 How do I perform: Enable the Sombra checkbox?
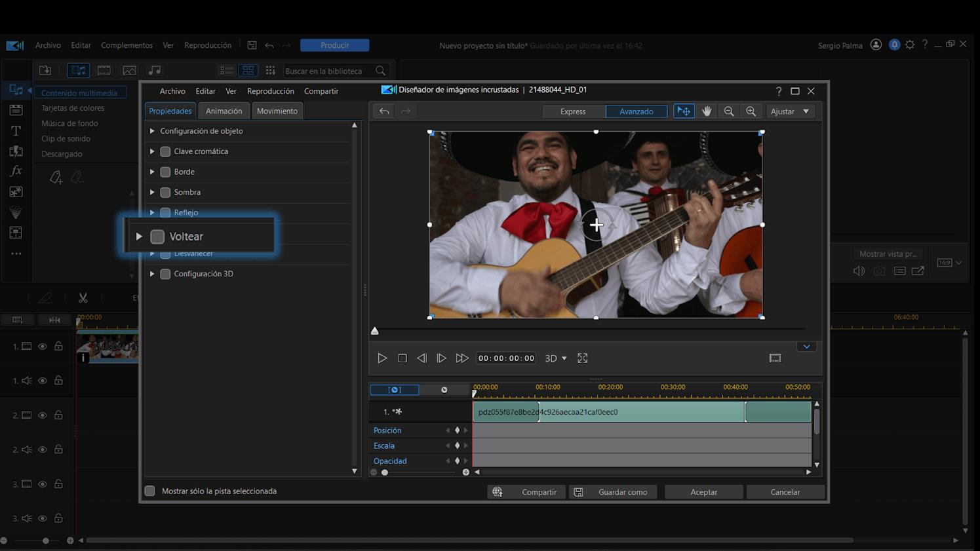click(x=165, y=192)
